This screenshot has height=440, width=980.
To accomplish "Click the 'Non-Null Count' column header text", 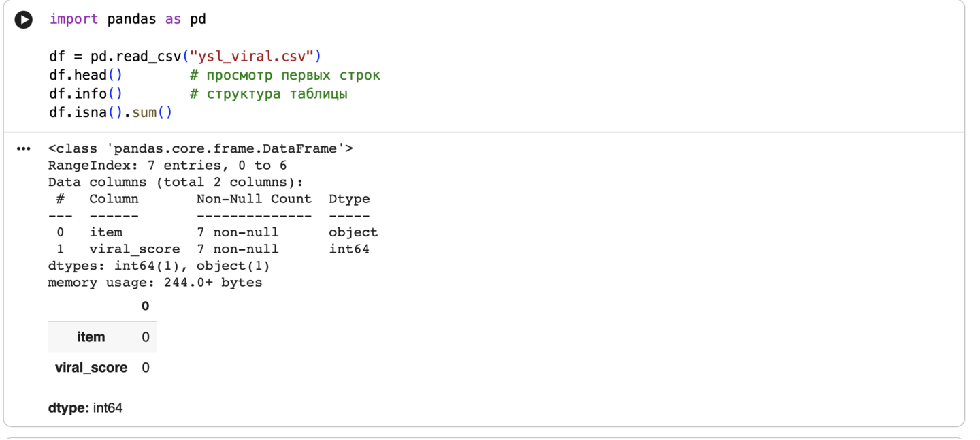I will pyautogui.click(x=254, y=199).
